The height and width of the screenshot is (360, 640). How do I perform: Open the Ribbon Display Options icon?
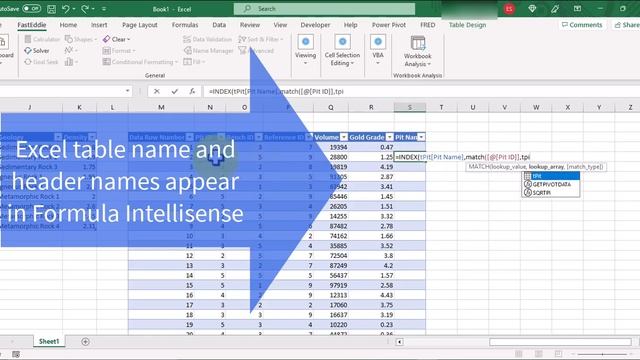577,9
